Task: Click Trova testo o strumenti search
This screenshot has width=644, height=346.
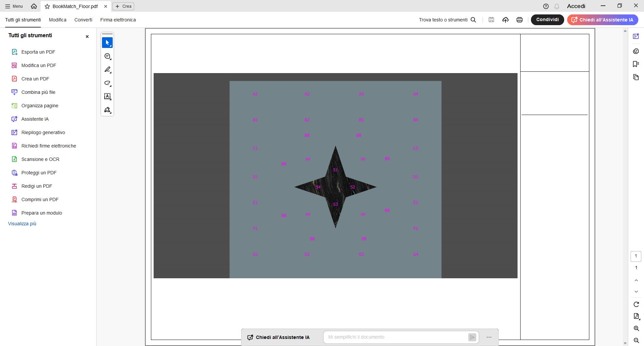Action: coord(447,20)
